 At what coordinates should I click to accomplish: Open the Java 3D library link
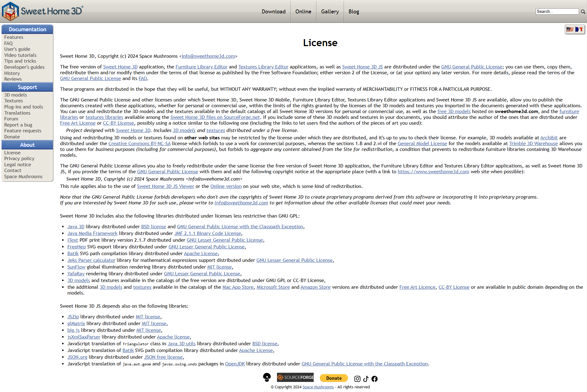tap(76, 227)
